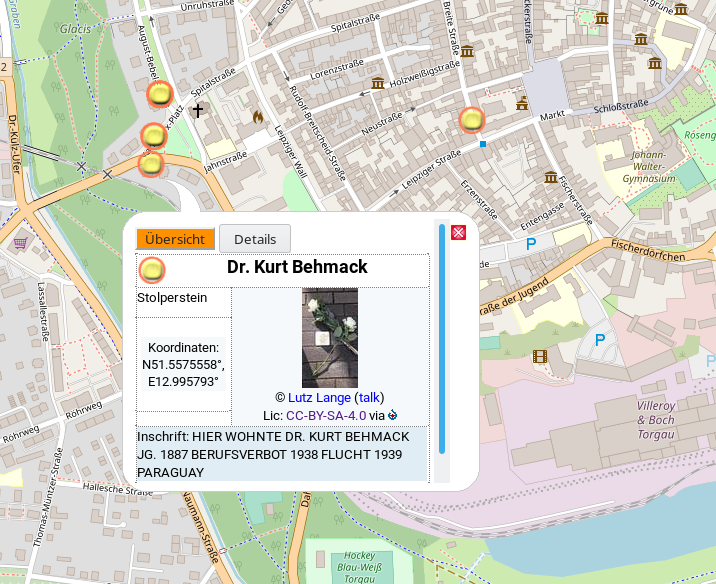Click the Stolperstein marker nearest Spitalstraße
Viewport: 716px width, 584px height.
coord(159,96)
